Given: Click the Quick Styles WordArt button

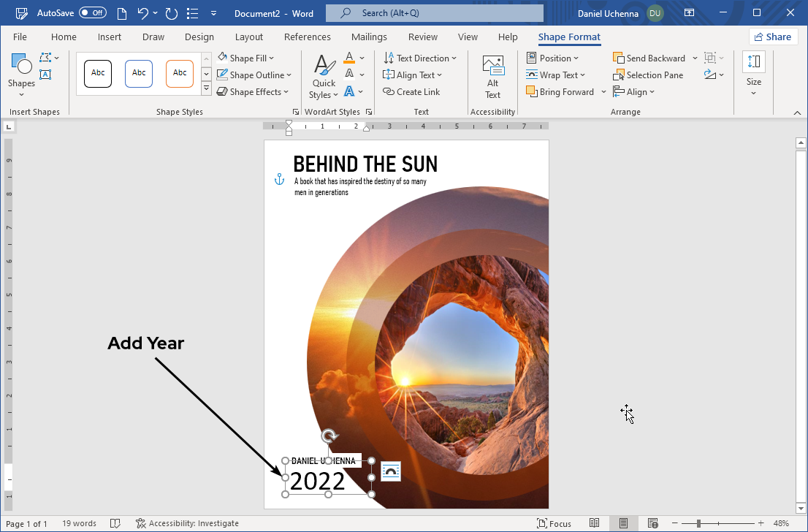Looking at the screenshot, I should [x=324, y=77].
